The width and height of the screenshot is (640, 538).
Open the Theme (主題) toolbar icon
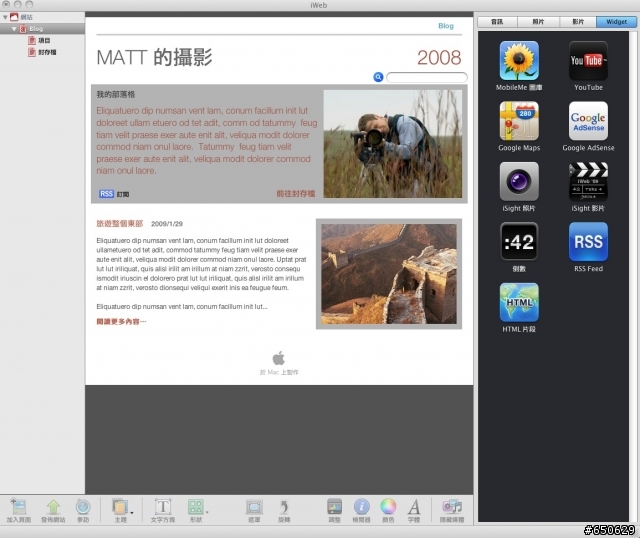[x=120, y=507]
